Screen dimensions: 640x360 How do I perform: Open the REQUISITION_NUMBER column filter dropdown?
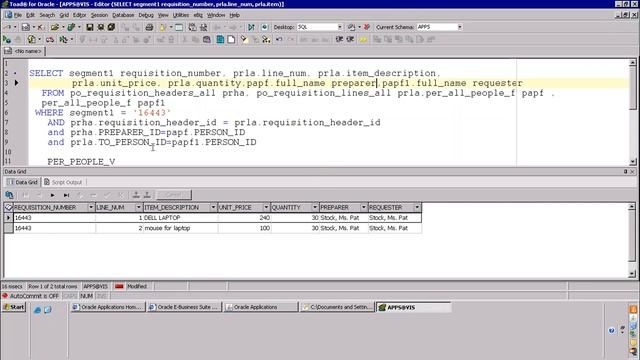click(91, 207)
